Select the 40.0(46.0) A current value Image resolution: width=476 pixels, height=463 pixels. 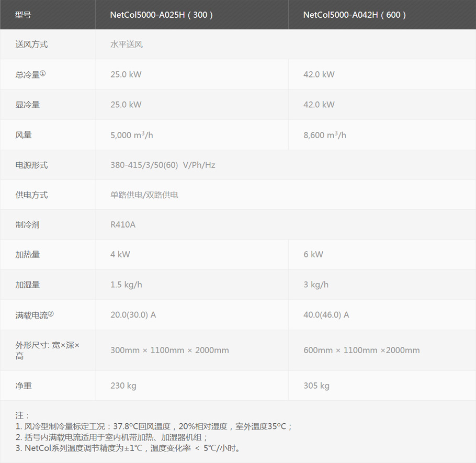pyautogui.click(x=326, y=315)
